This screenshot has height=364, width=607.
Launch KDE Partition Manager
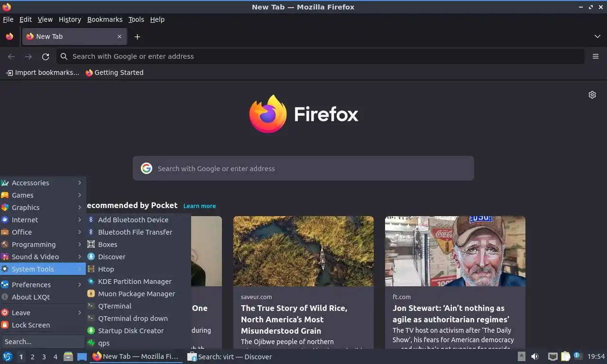[138, 282]
